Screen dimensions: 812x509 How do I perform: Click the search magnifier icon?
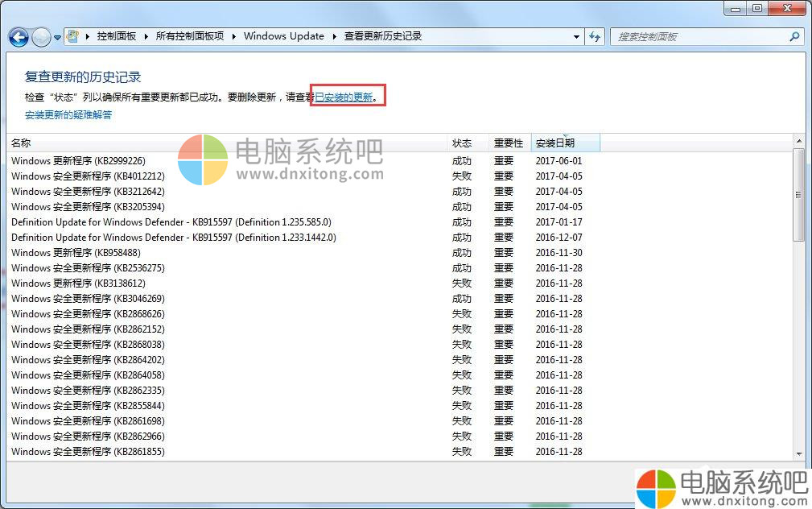click(x=794, y=37)
